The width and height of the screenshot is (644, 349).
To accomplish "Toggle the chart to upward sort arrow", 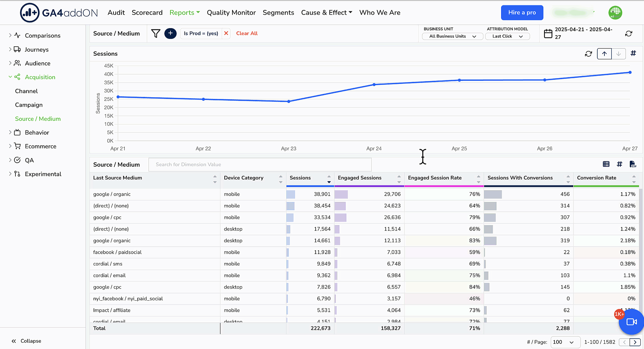I will tap(604, 53).
